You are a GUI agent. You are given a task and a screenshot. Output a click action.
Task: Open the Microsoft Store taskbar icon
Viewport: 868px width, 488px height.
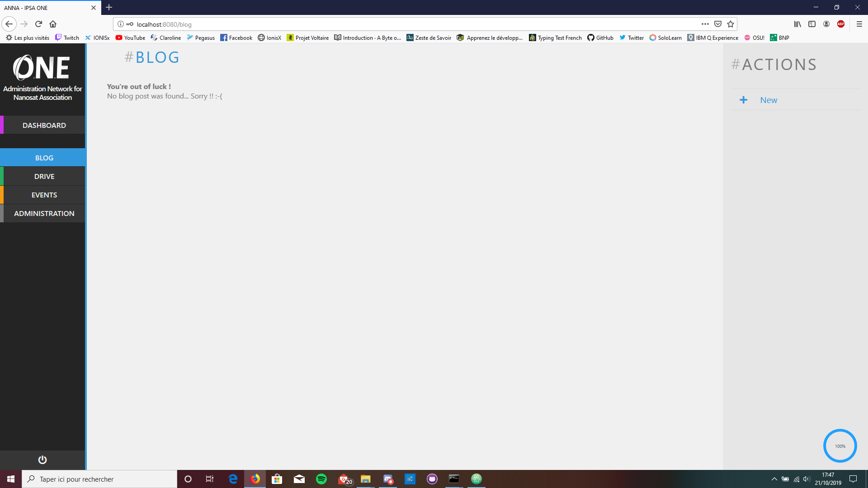[277, 479]
